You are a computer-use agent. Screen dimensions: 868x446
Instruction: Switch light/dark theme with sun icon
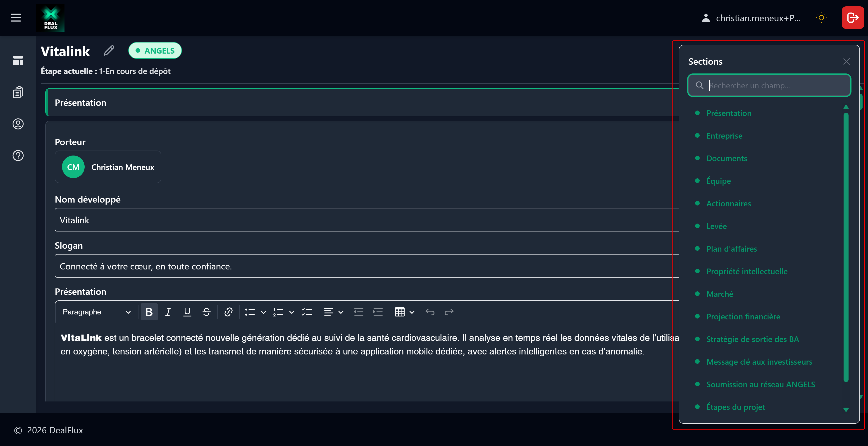821,17
